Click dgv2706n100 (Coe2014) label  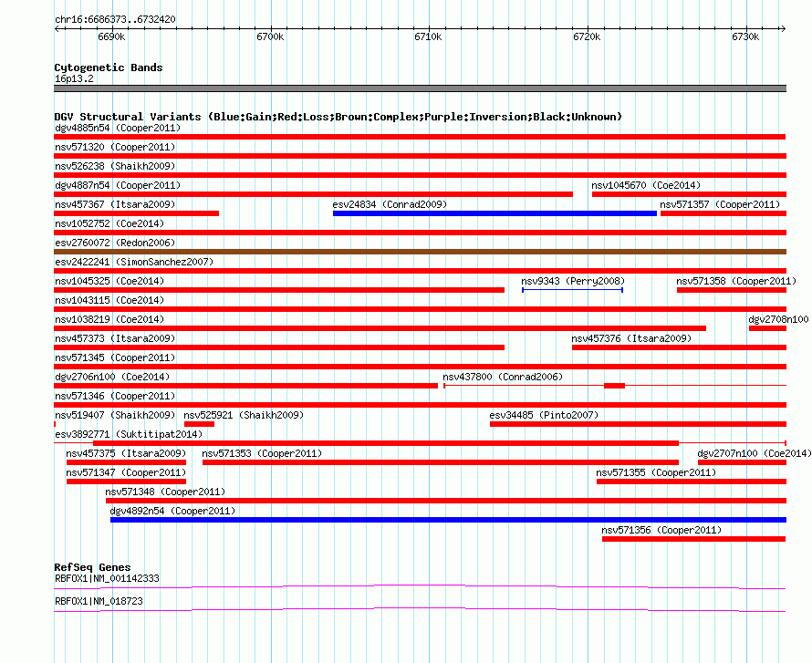click(112, 377)
